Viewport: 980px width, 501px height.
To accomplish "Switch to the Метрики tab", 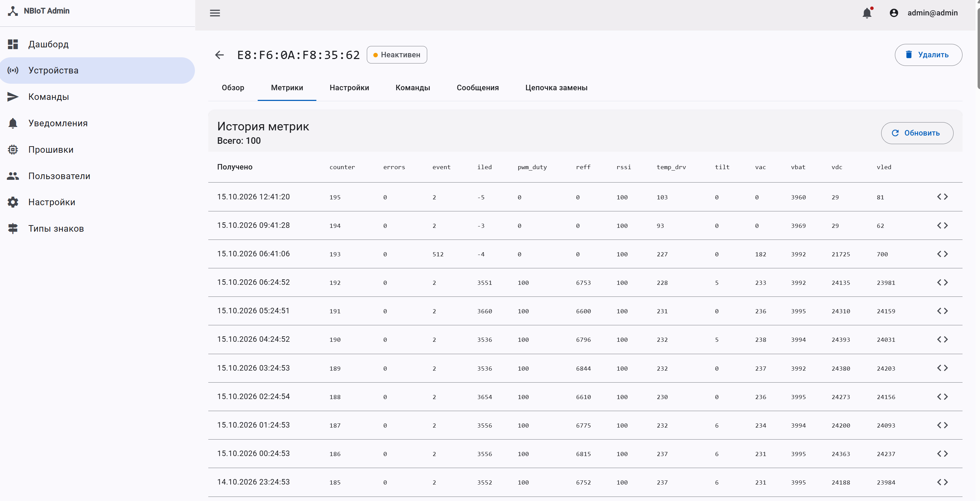I will pos(287,88).
